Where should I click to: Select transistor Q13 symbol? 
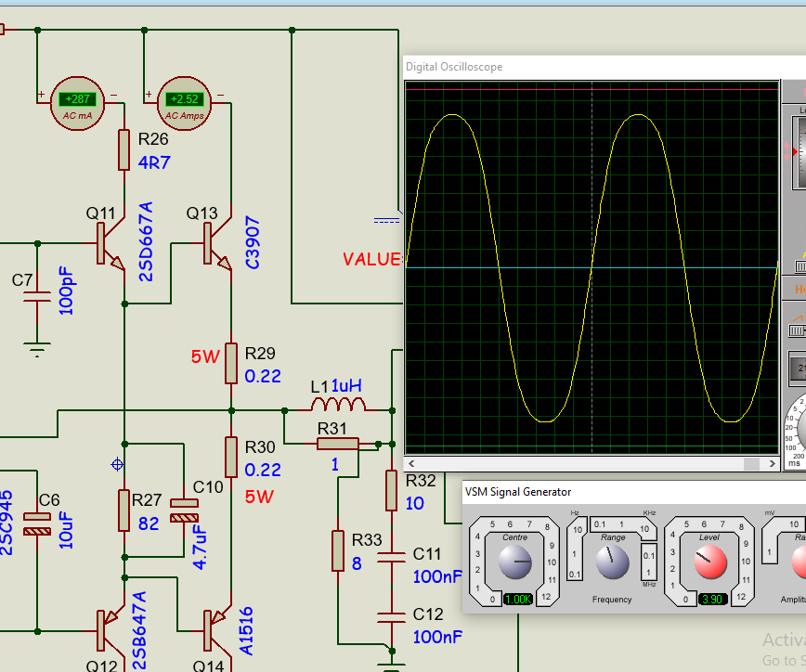click(217, 242)
